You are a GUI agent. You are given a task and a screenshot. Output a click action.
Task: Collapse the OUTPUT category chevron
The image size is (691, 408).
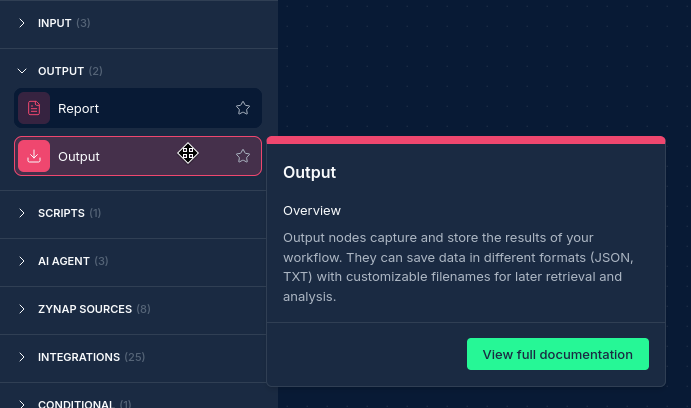pos(22,71)
